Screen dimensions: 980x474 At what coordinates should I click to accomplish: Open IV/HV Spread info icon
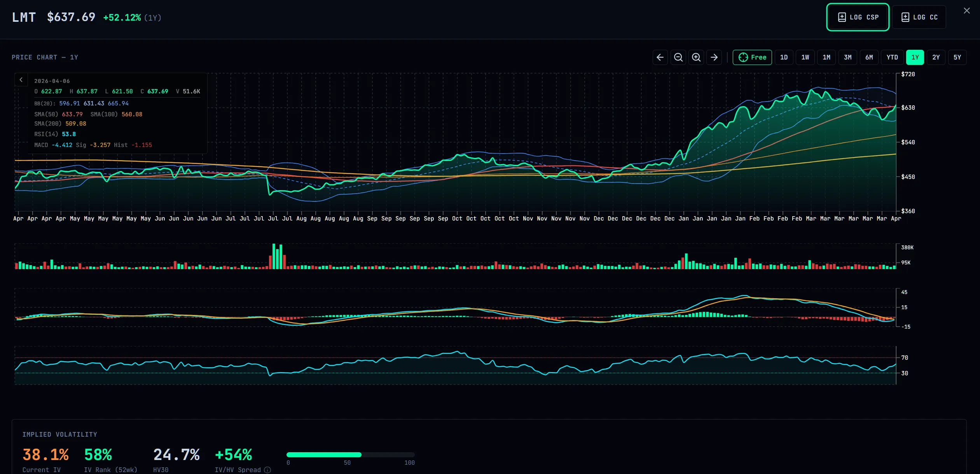point(267,470)
